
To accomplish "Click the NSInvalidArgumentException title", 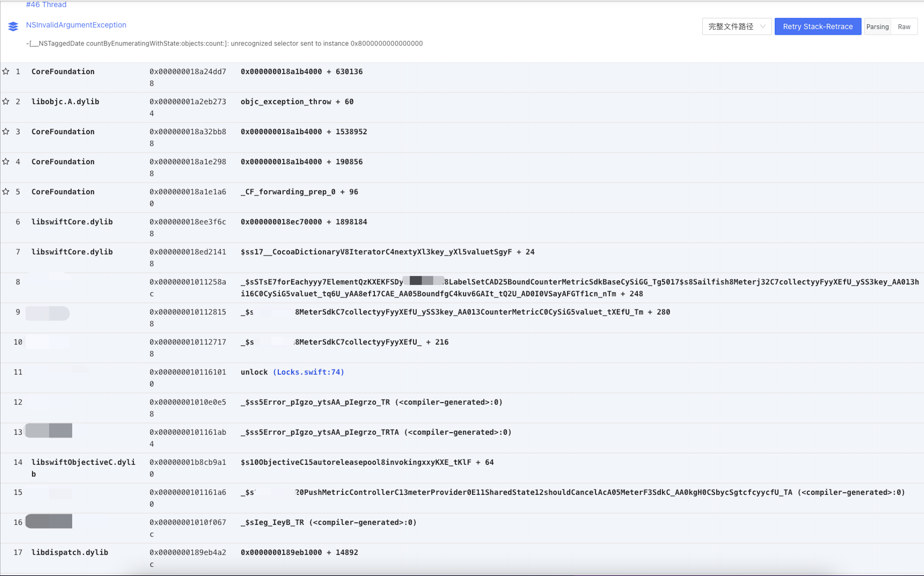I will pyautogui.click(x=76, y=25).
